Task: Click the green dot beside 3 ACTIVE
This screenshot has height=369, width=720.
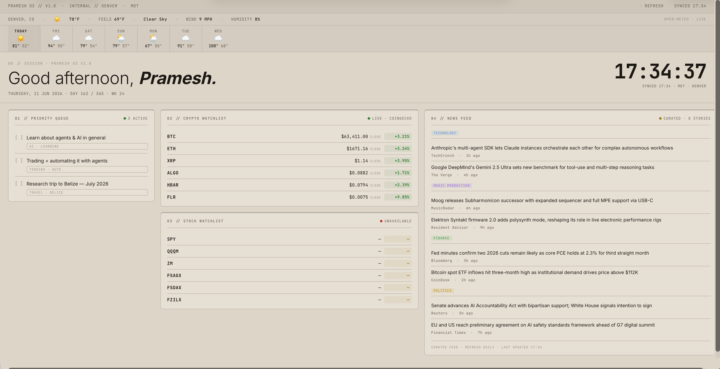Action: 124,118
